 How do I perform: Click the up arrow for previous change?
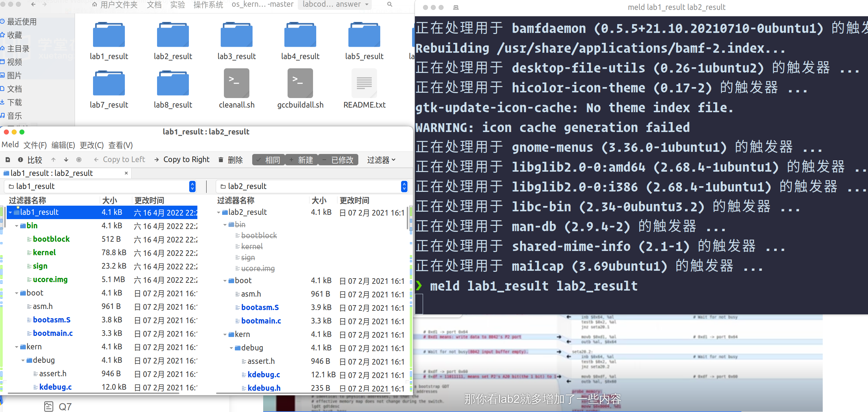tap(53, 160)
